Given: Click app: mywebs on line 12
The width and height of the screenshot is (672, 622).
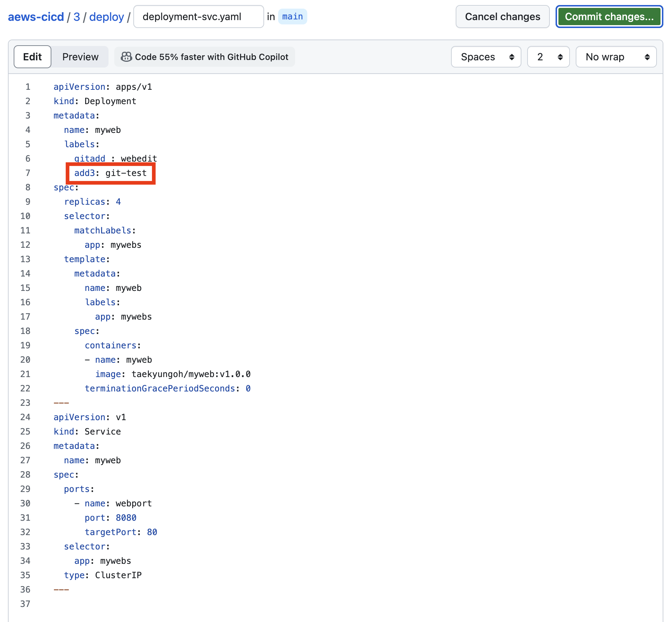Looking at the screenshot, I should pyautogui.click(x=113, y=245).
